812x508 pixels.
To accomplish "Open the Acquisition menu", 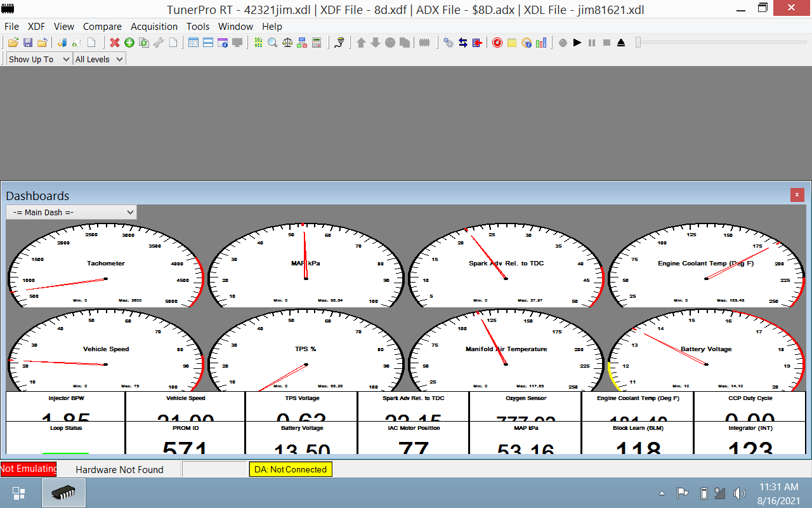I will click(154, 27).
